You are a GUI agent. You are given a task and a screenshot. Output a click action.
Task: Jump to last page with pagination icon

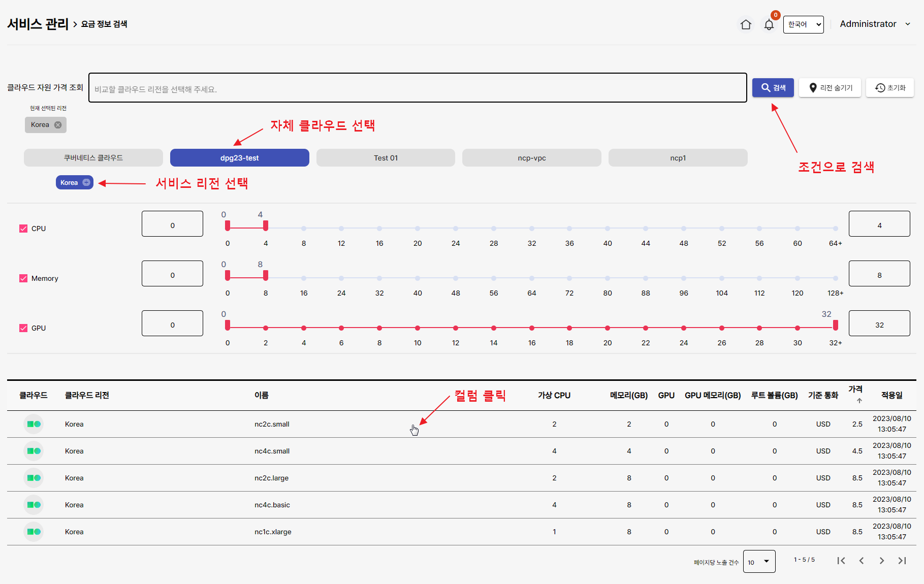[x=902, y=560]
